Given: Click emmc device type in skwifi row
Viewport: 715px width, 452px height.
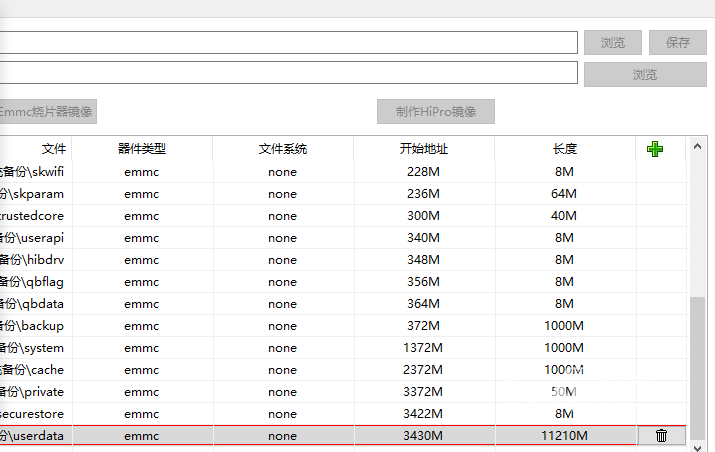Looking at the screenshot, I should (x=142, y=172).
